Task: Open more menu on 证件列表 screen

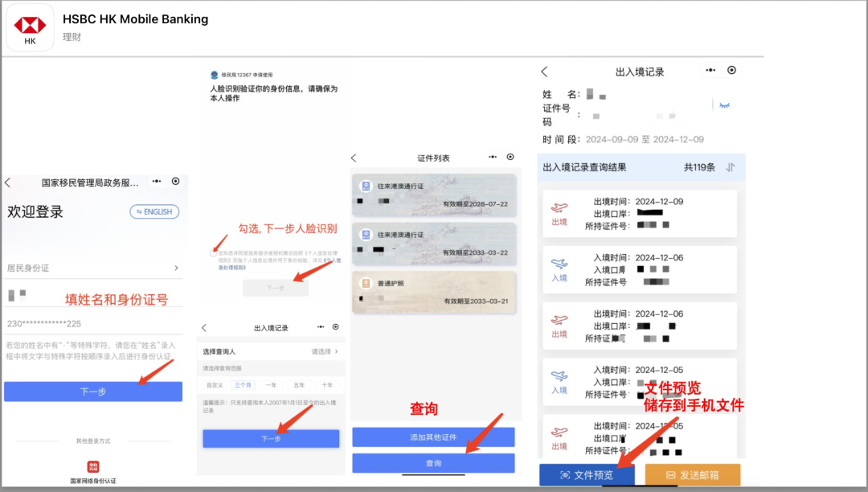Action: click(x=493, y=158)
